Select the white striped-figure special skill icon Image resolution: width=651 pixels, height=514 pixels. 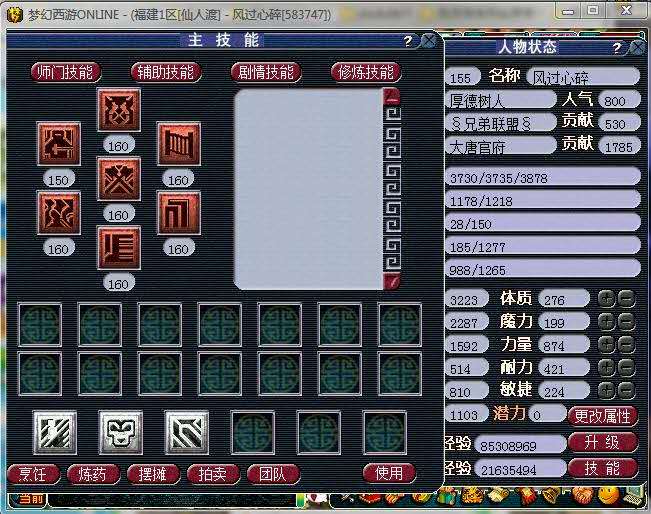55,432
